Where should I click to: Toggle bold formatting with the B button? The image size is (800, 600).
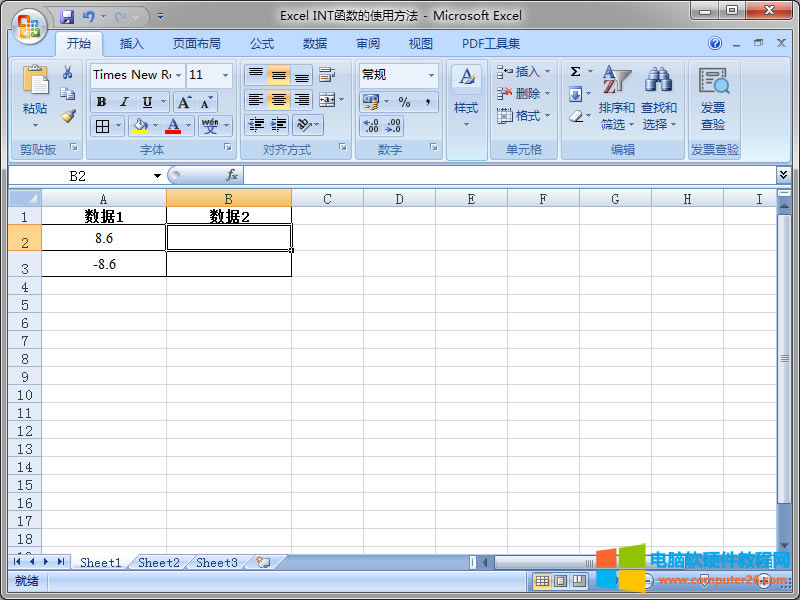click(100, 100)
